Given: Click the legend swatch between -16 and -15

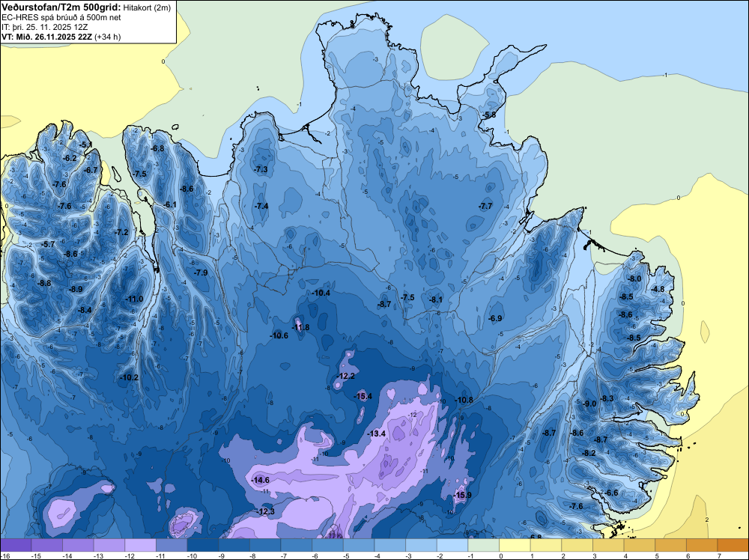Looking at the screenshot, I should coord(16,545).
